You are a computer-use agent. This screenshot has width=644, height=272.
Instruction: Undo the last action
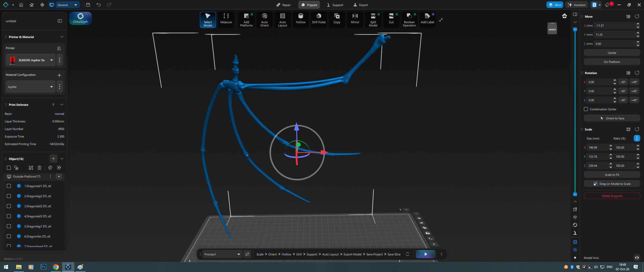[99, 5]
